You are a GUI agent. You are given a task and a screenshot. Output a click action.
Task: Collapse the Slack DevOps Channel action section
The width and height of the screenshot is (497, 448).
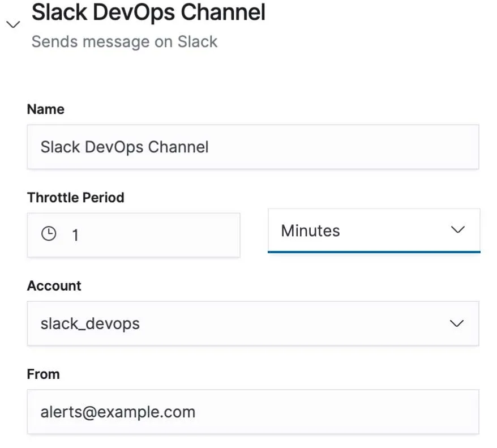click(x=12, y=24)
